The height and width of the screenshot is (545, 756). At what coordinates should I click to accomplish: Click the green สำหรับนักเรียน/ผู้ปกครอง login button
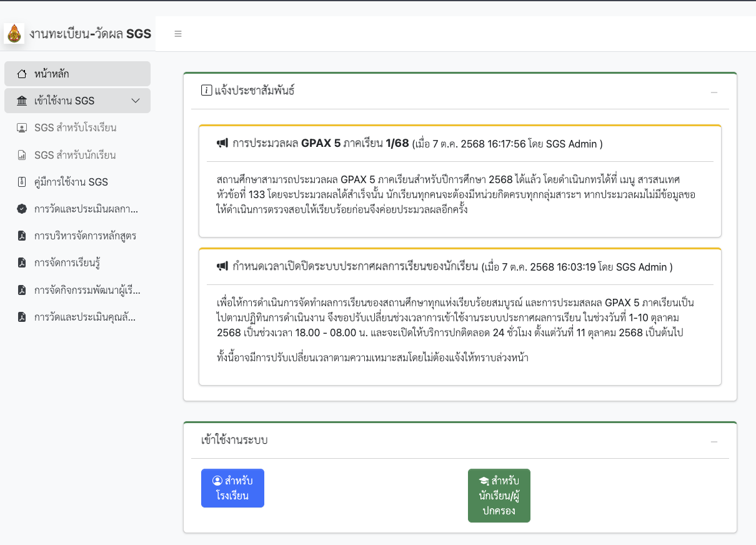coord(499,496)
